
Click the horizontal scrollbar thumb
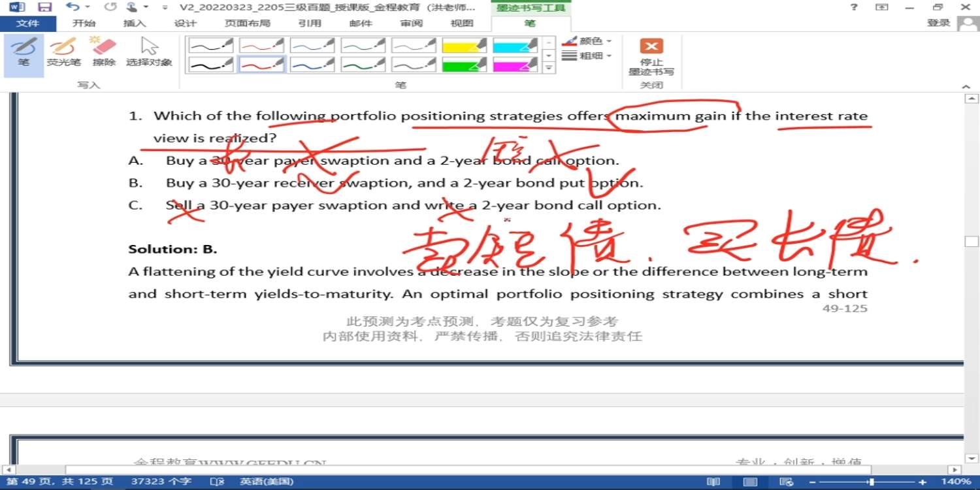(468, 470)
